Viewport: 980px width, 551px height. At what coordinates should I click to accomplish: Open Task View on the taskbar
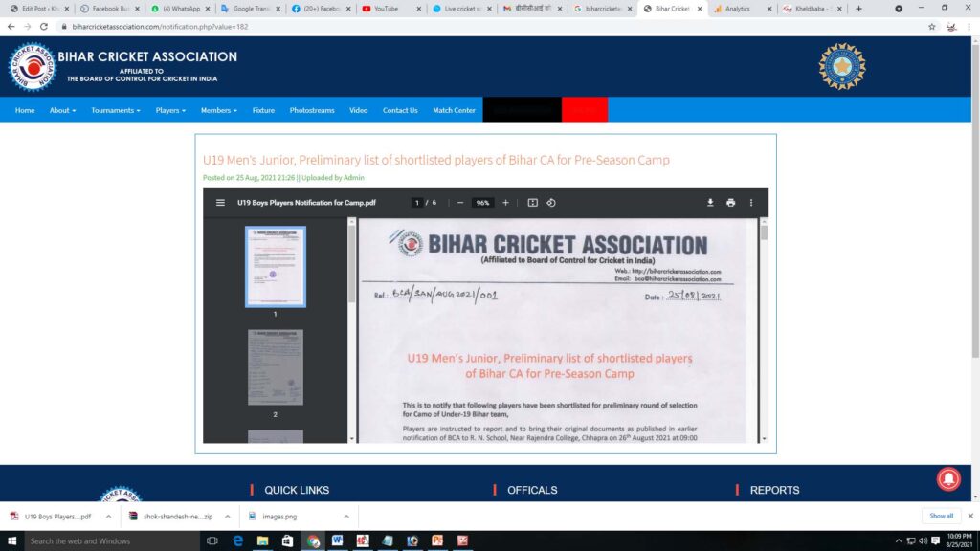pos(212,540)
